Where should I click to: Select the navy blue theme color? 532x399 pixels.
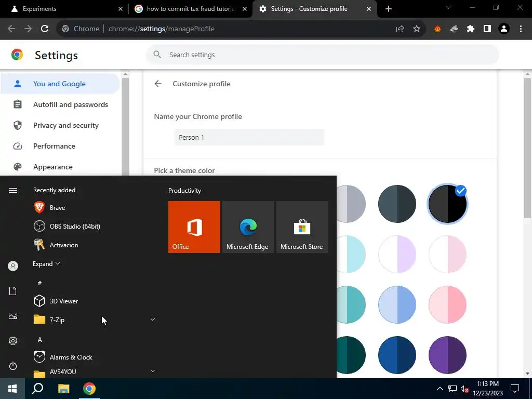[x=397, y=355]
